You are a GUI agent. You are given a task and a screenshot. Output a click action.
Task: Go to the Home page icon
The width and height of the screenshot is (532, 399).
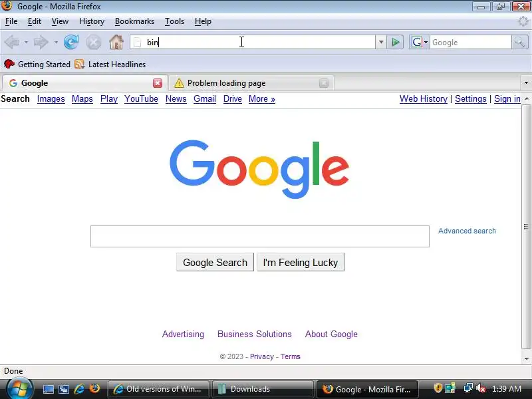click(x=116, y=43)
